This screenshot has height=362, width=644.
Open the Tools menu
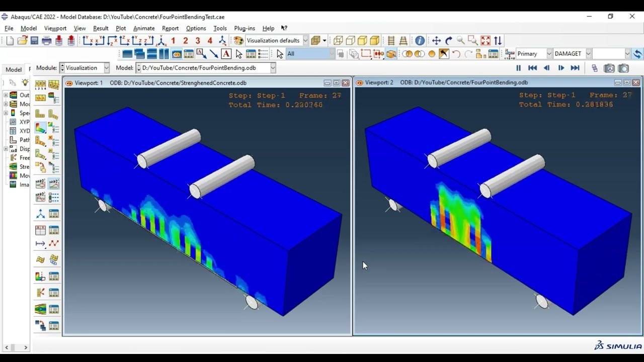tap(220, 28)
